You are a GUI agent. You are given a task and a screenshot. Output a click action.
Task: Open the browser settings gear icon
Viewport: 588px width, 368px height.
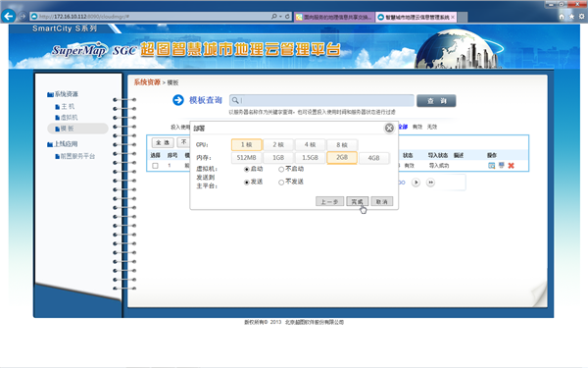coord(581,17)
